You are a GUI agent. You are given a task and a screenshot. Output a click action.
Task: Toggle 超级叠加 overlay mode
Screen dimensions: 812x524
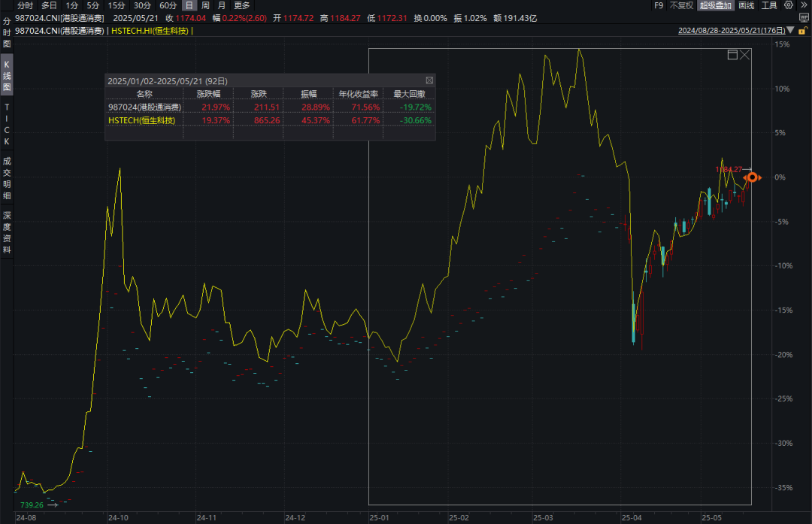(x=716, y=5)
